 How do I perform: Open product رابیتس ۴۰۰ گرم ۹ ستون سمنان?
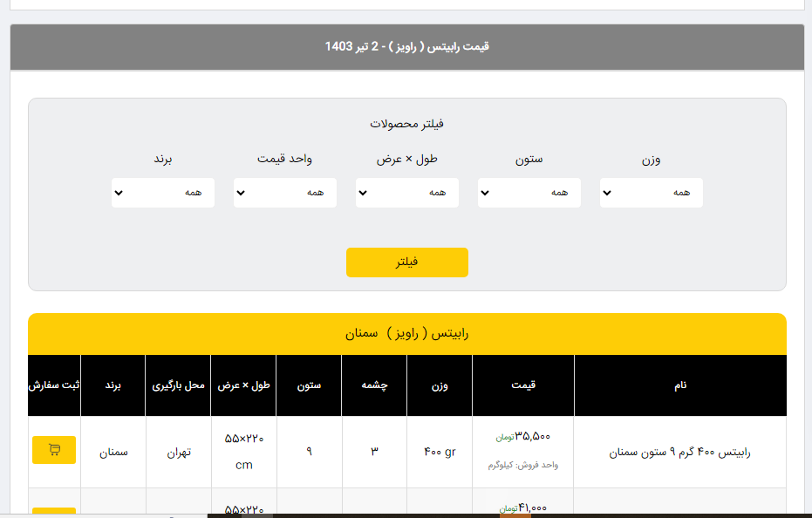[679, 453]
